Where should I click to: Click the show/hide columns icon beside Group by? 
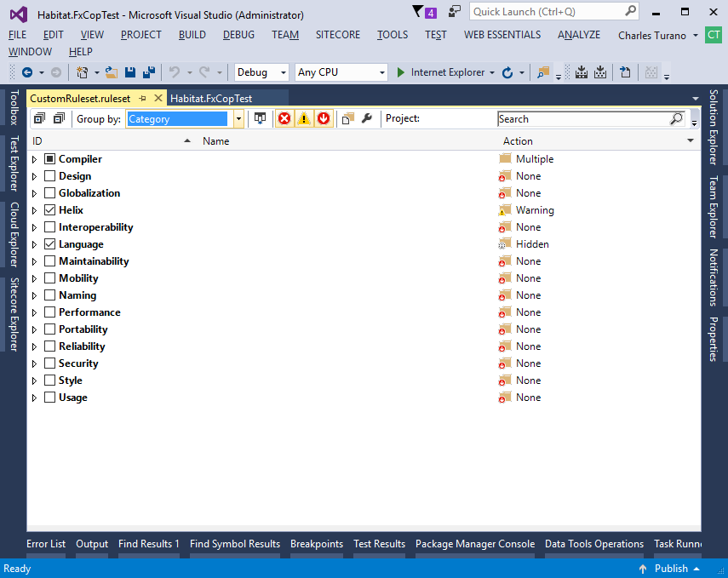point(260,119)
